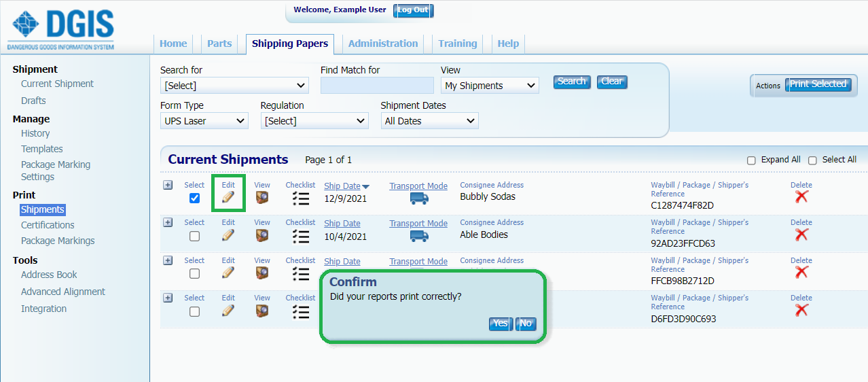Switch to the Parts tab
This screenshot has width=868, height=382.
pyautogui.click(x=219, y=44)
